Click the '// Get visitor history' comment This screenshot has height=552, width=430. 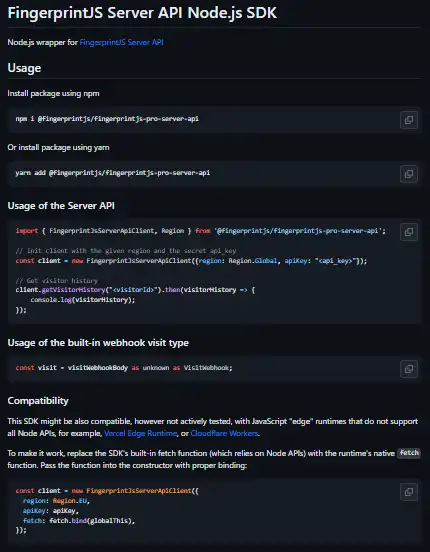coord(57,281)
